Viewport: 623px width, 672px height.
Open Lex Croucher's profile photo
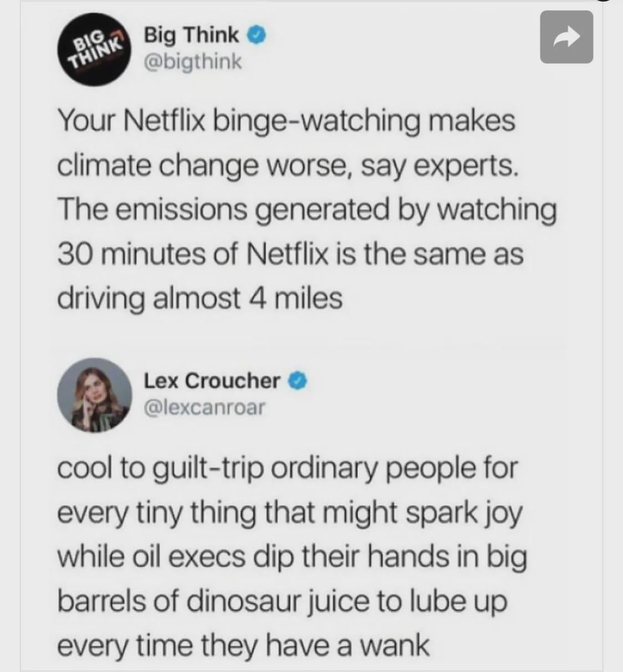pos(95,395)
